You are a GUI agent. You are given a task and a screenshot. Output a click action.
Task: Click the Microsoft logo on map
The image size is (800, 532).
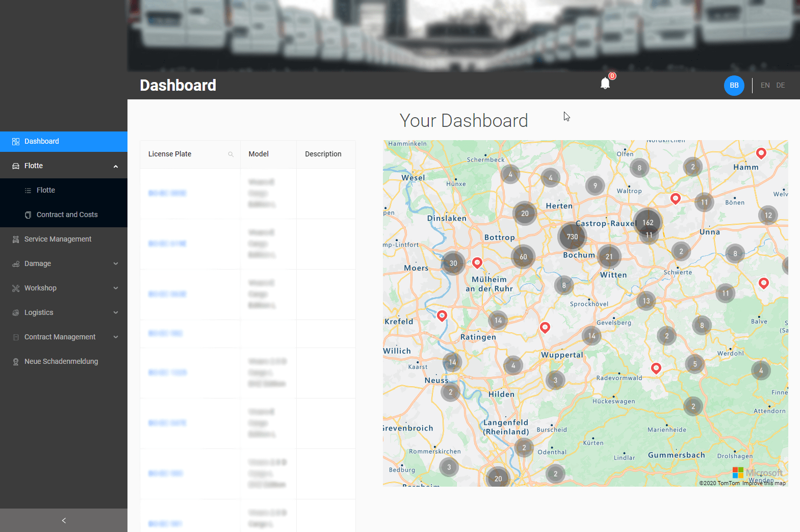tap(758, 473)
